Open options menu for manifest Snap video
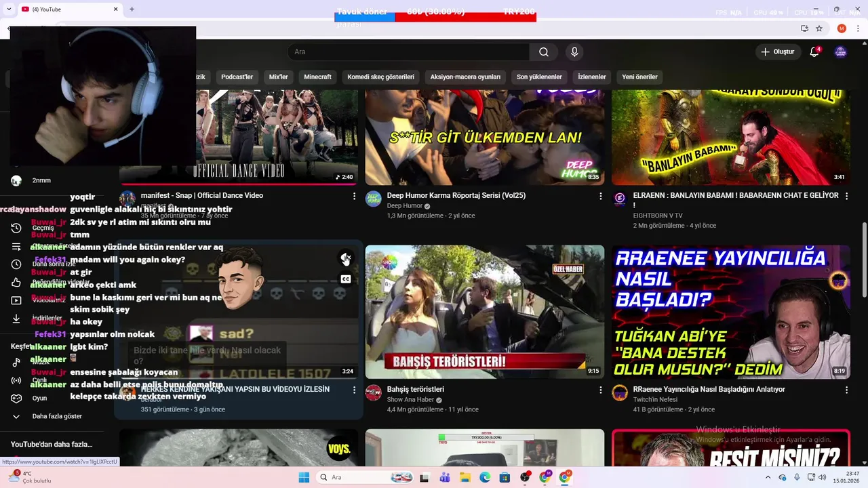Viewport: 868px width, 488px height. click(x=354, y=196)
